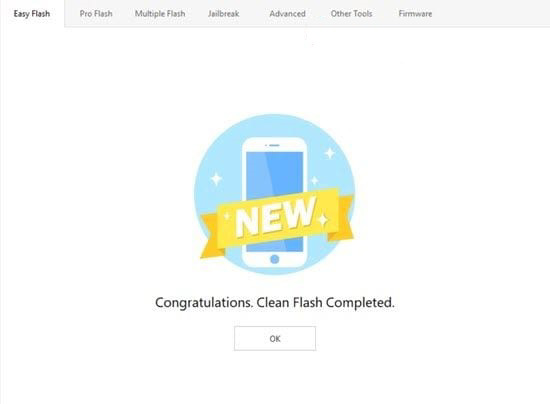Click the right folded tail of the ribbon
Screen dimensions: 550x404
coord(342,217)
